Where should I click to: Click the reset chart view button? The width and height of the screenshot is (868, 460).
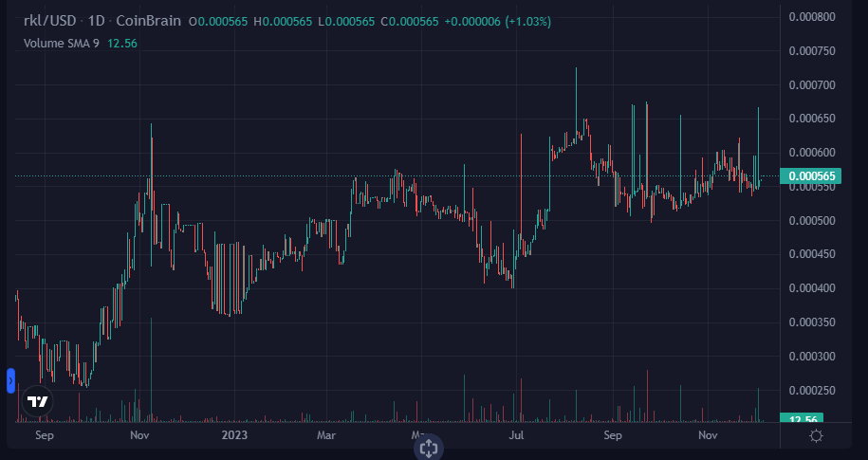(x=429, y=448)
